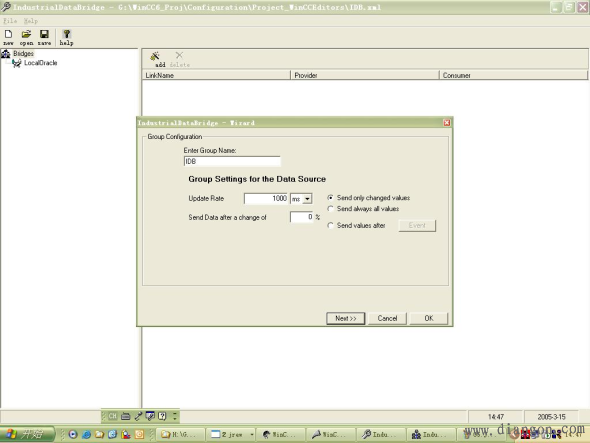Open the Windows Start button
This screenshot has height=443, width=590.
click(27, 434)
